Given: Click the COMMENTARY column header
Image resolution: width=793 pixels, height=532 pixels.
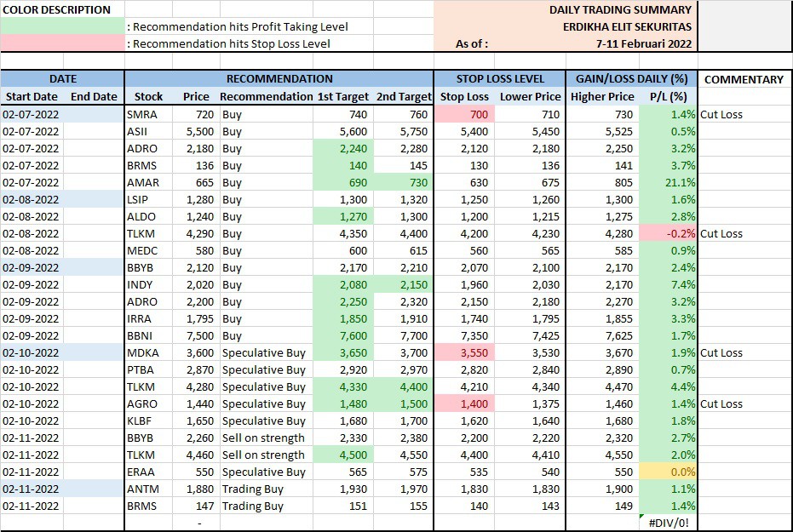Looking at the screenshot, I should point(744,79).
